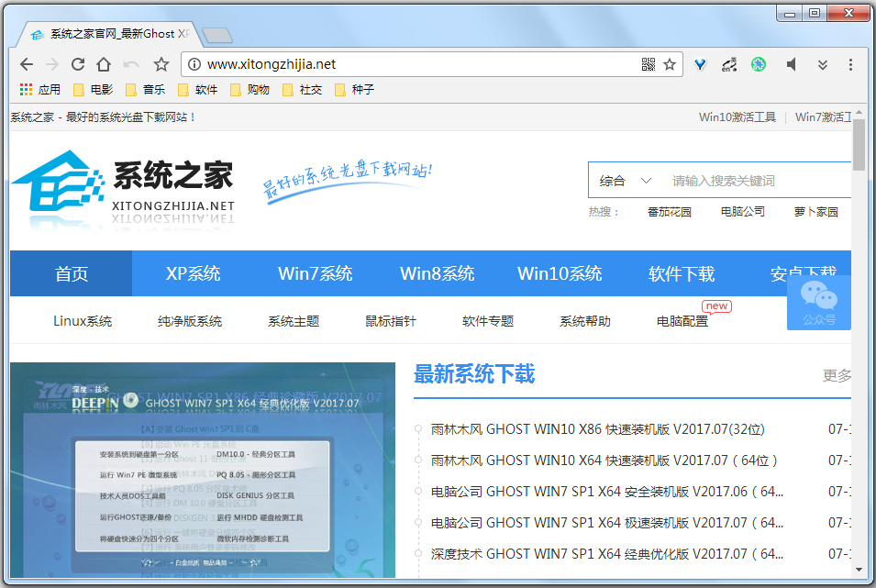Open the XP系统 navigation item
The width and height of the screenshot is (876, 588).
coord(193,273)
